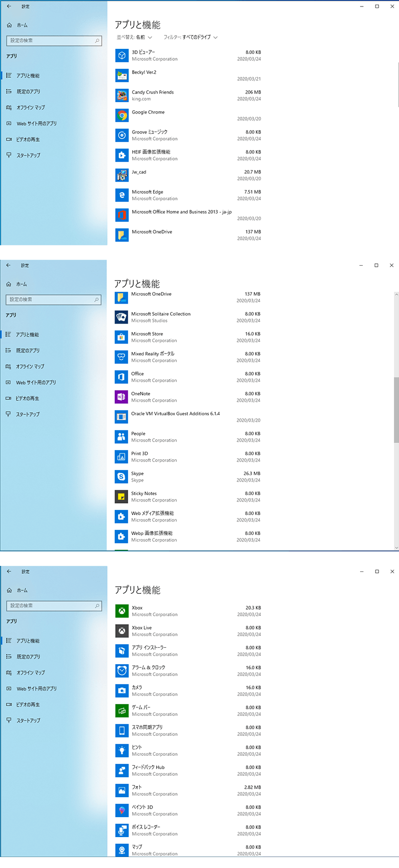
Task: Click the 7.51 MB size value
Action: 252,192
